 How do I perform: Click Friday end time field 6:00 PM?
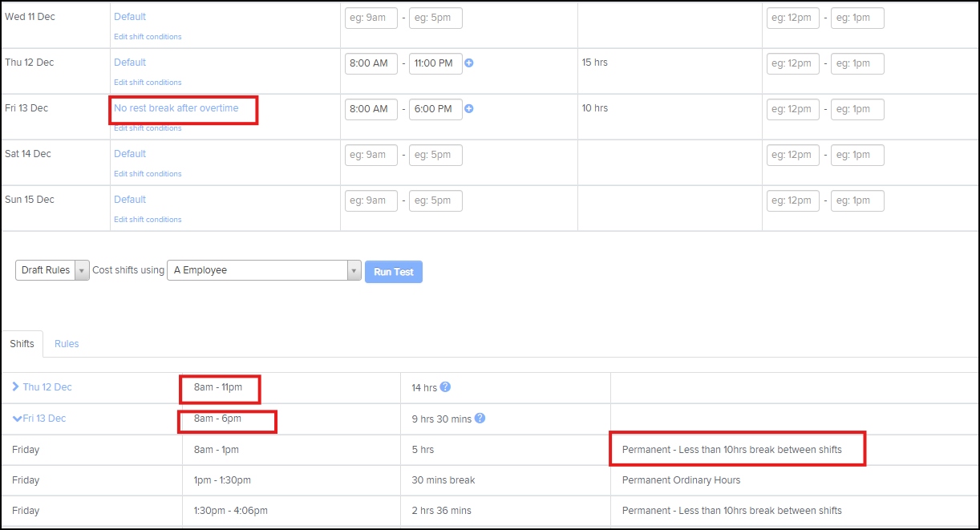click(435, 109)
